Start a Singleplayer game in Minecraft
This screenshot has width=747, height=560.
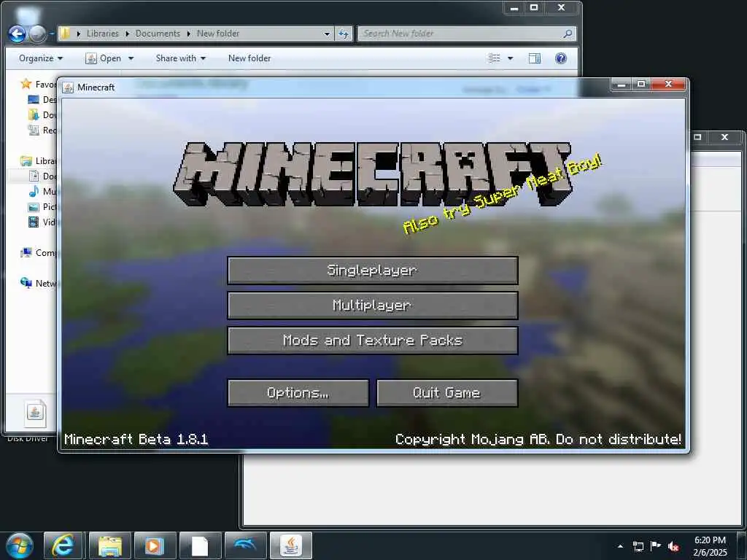pyautogui.click(x=373, y=271)
